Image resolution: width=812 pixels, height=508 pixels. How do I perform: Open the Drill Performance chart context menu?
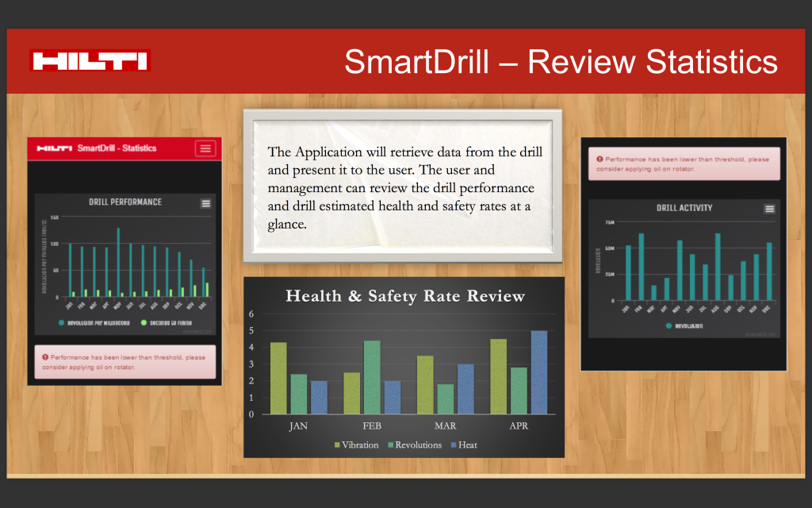tap(205, 203)
